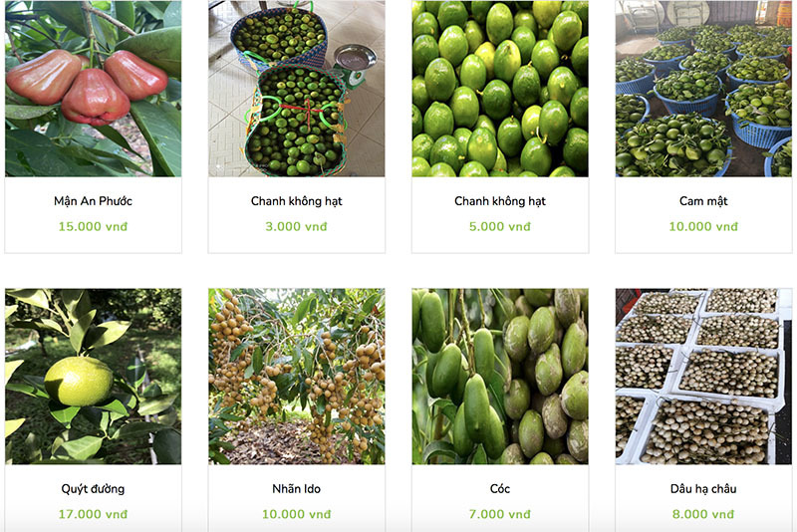Open the Nhãn Ido product photo

click(x=296, y=377)
